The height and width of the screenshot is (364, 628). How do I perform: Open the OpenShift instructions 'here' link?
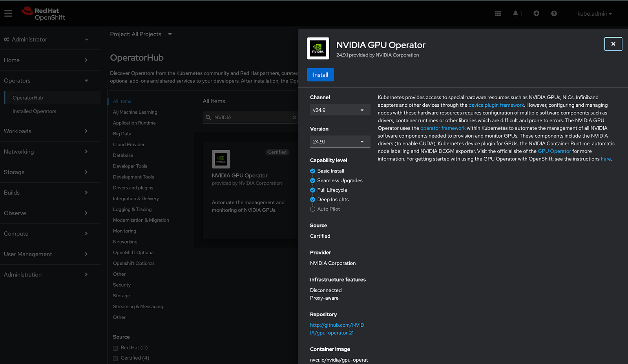(x=606, y=159)
